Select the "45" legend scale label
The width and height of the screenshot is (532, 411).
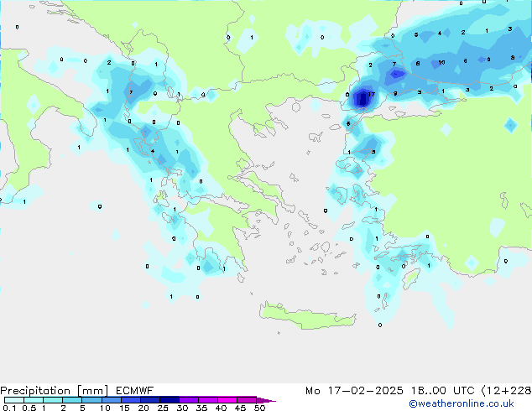(240, 408)
